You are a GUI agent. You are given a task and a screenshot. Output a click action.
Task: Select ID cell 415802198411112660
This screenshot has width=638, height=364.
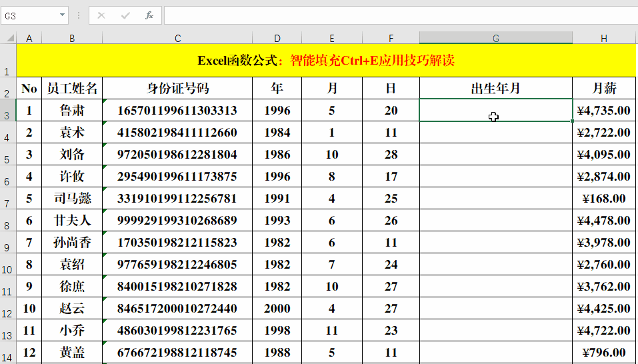coord(177,132)
